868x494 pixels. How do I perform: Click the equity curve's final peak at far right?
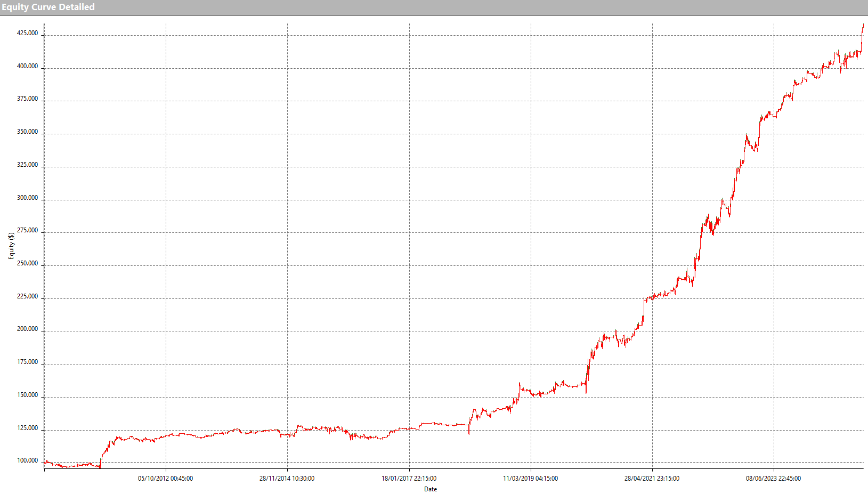[x=863, y=25]
